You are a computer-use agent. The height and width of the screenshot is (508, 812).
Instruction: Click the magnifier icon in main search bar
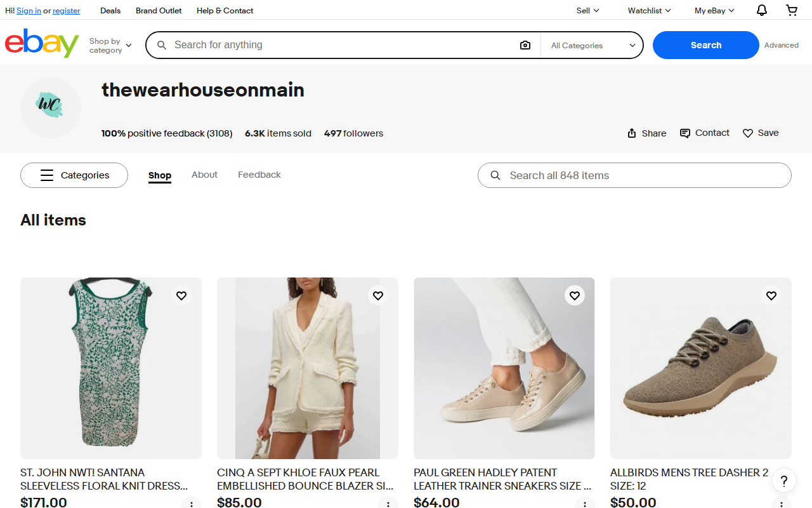point(162,45)
